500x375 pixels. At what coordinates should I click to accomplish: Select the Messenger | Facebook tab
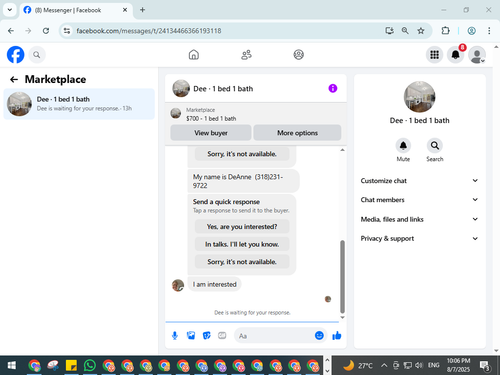tap(76, 10)
